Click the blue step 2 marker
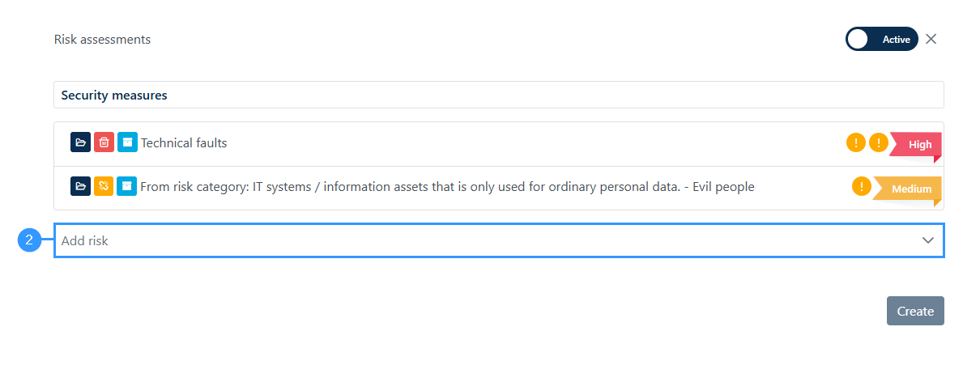The width and height of the screenshot is (980, 365). coord(29,240)
